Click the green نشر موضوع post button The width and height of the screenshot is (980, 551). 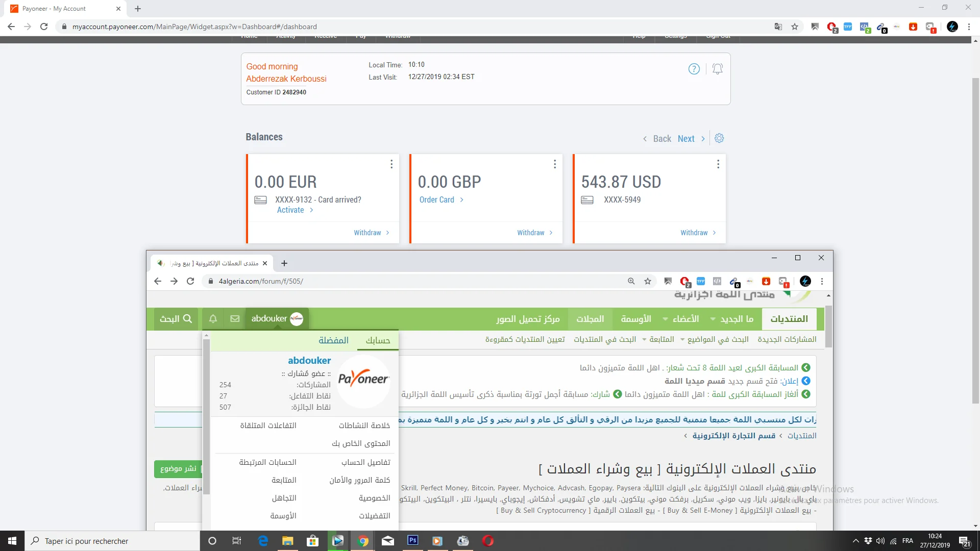[178, 468]
